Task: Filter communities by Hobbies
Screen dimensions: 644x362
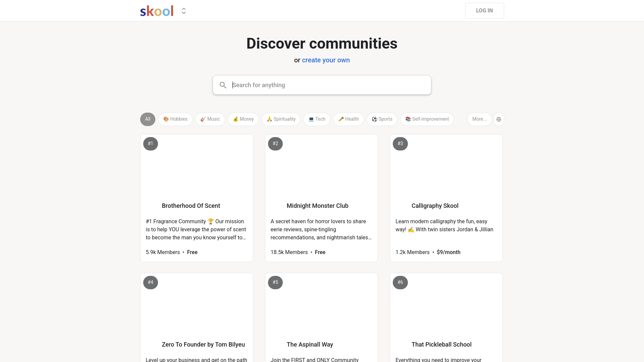Action: pyautogui.click(x=175, y=119)
